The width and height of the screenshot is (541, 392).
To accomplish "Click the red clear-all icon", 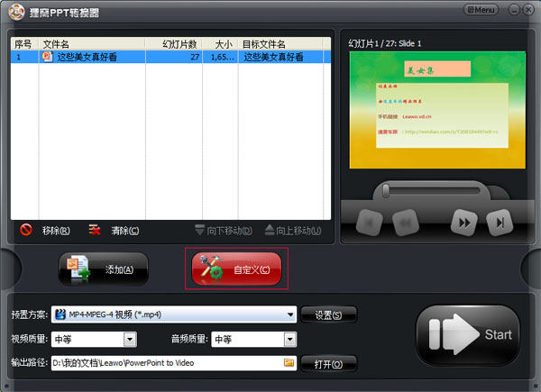I will (95, 230).
